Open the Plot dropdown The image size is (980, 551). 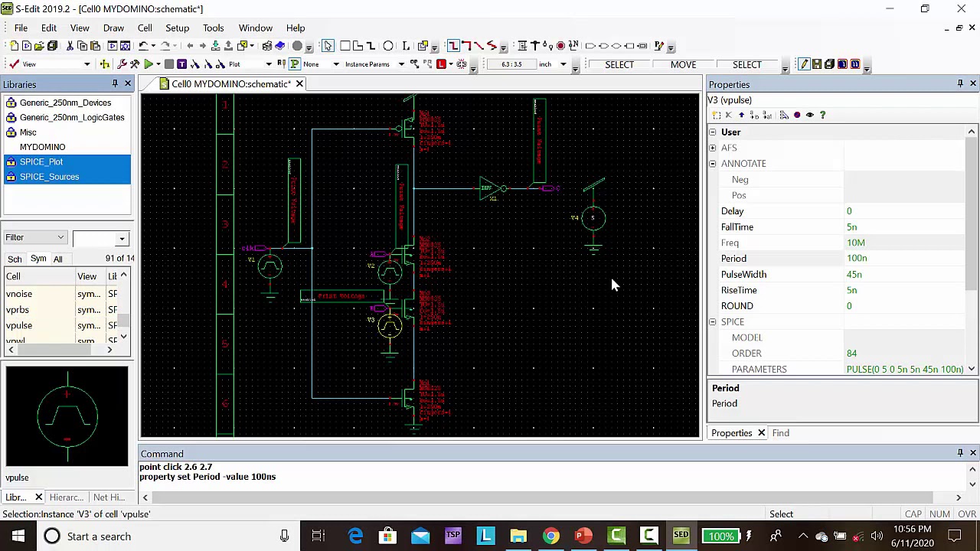coord(269,64)
